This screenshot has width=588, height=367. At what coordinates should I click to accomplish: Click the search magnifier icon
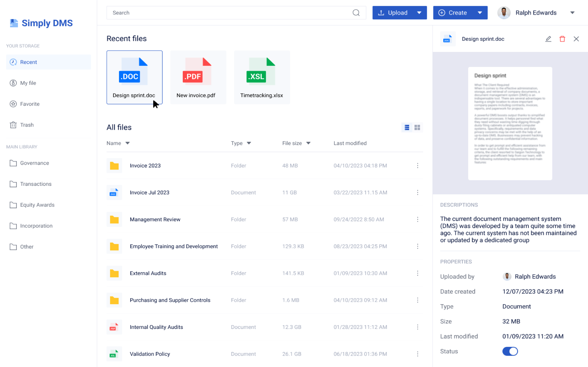click(356, 13)
